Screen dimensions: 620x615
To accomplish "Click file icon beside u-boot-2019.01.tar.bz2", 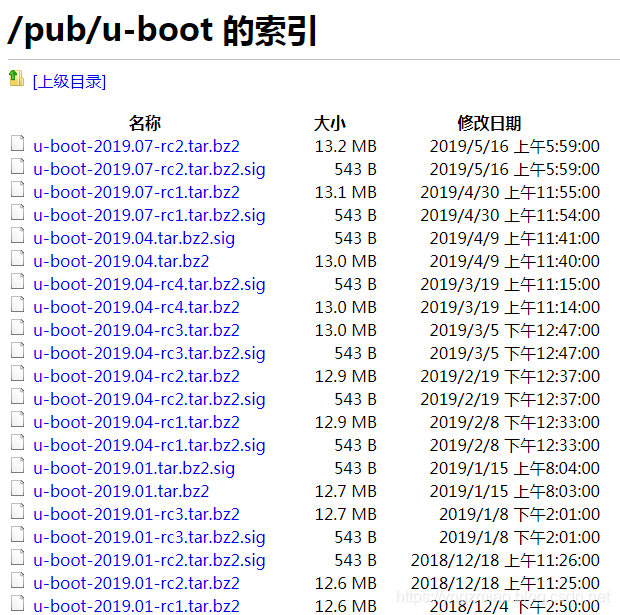I will [x=17, y=488].
